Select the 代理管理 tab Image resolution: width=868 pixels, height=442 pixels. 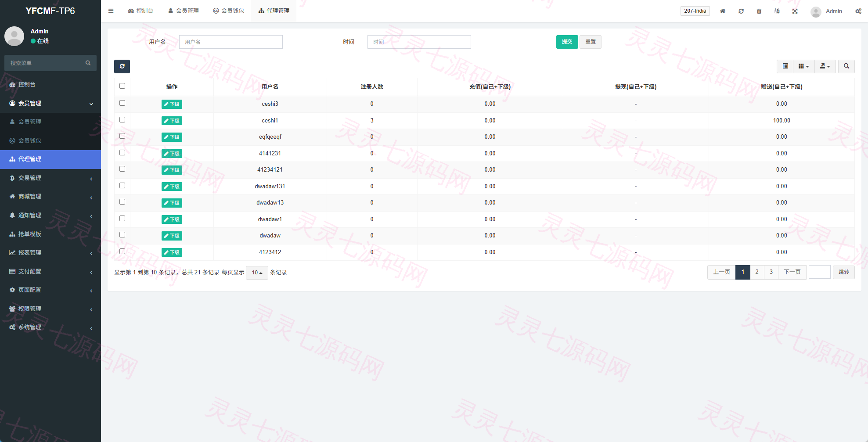274,11
